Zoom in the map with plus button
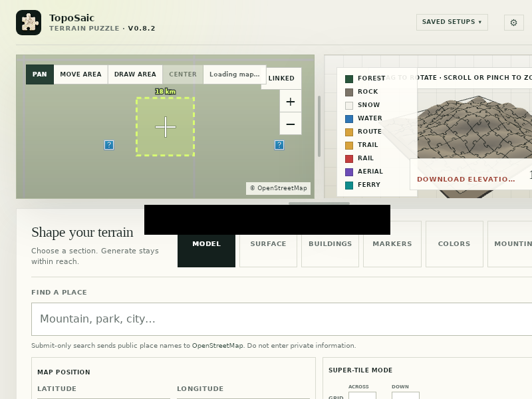Image resolution: width=532 pixels, height=399 pixels. click(x=291, y=102)
